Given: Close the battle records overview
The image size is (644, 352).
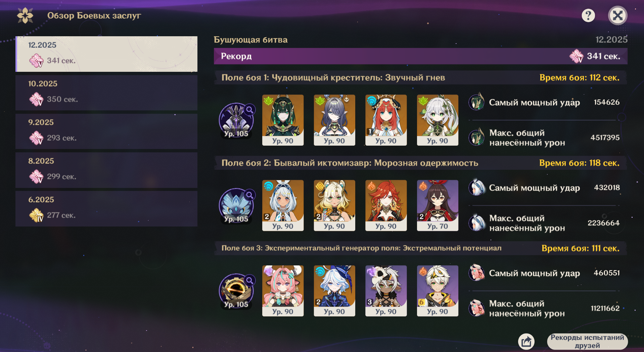Looking at the screenshot, I should 617,15.
